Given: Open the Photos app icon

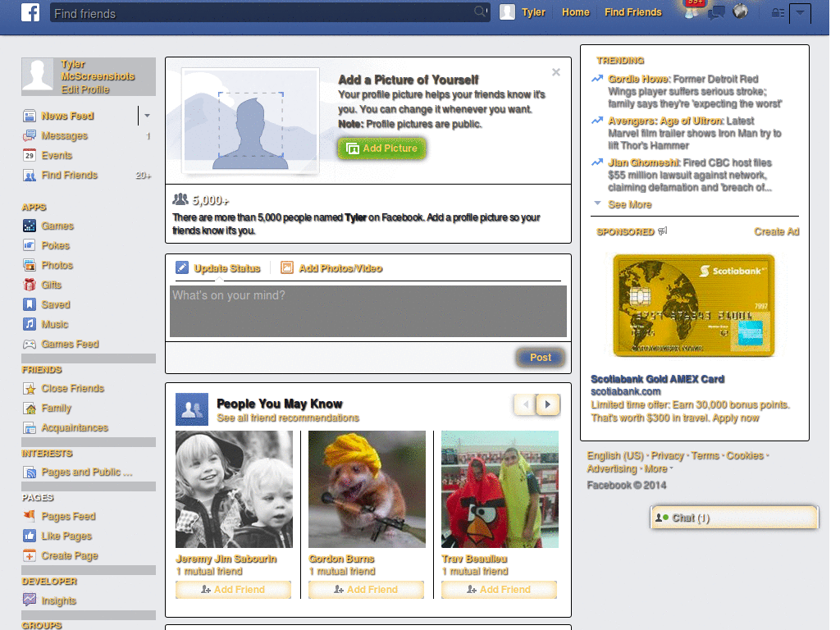Looking at the screenshot, I should [30, 265].
